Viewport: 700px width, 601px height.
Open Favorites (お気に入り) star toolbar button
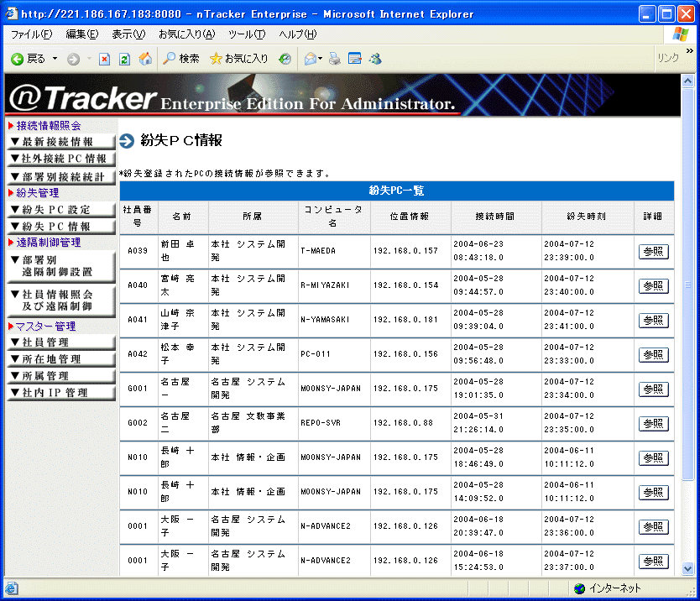(x=238, y=59)
